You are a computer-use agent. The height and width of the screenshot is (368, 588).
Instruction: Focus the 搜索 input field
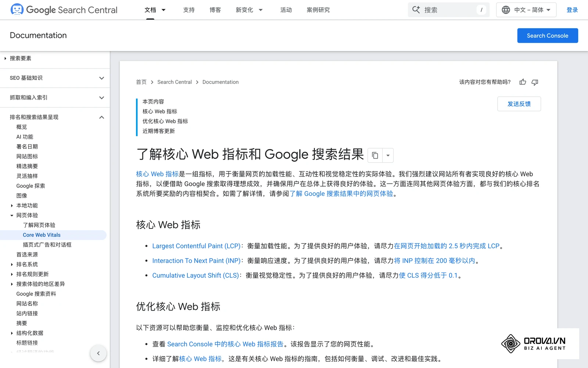449,10
